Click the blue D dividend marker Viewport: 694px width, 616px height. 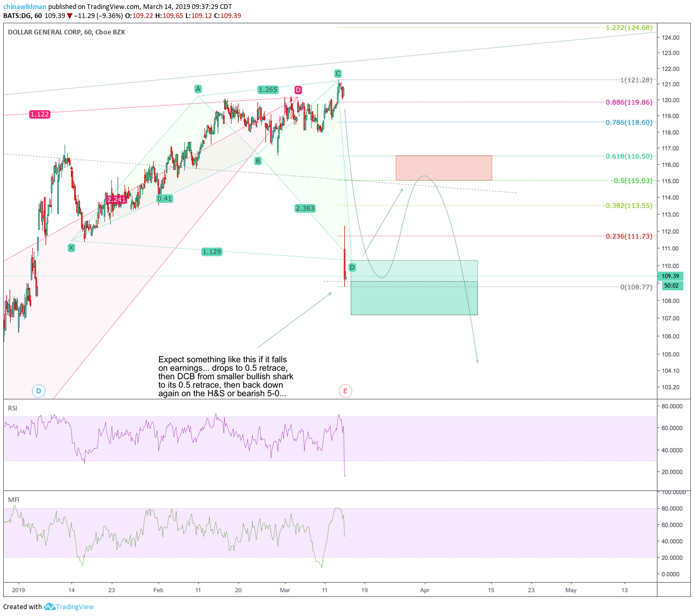[x=38, y=391]
